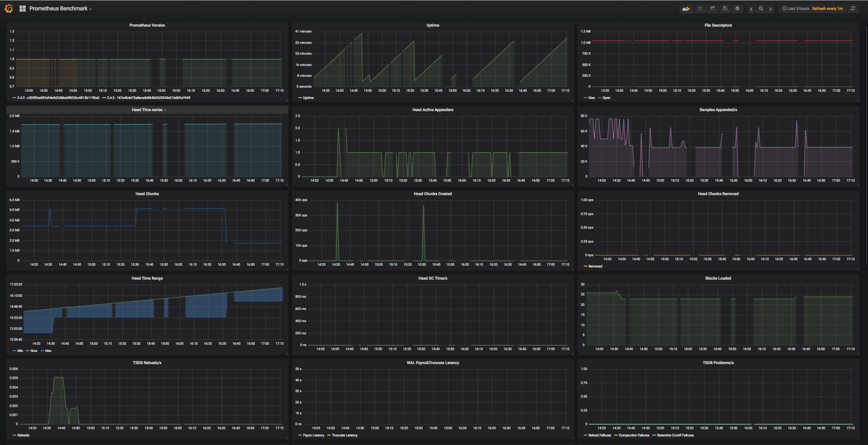Screen dimensions: 868x445
Task: Shift time range backward arrow
Action: [751, 9]
